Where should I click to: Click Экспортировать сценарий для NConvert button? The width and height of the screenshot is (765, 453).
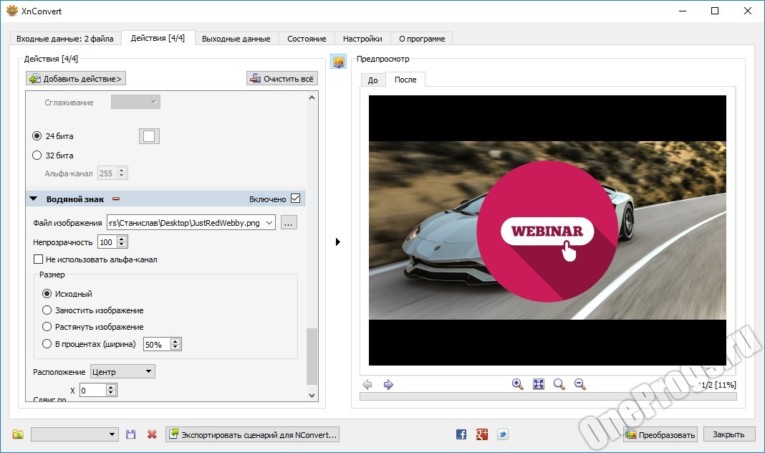pos(253,434)
